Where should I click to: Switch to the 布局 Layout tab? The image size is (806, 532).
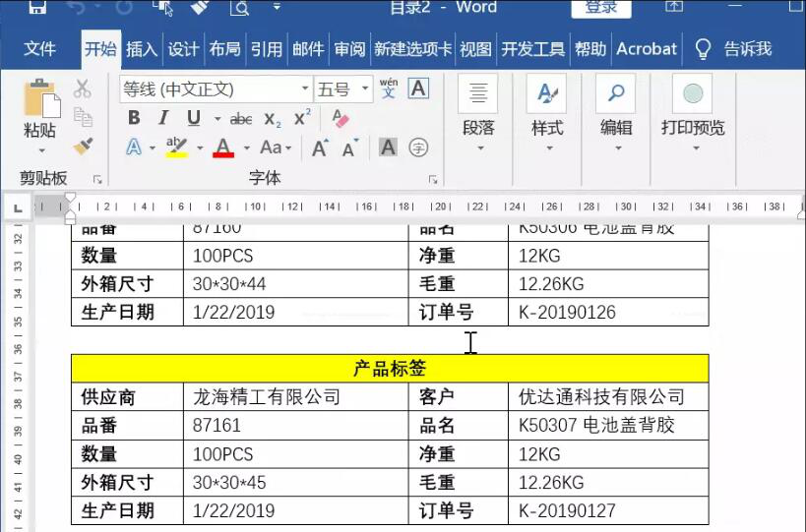224,49
